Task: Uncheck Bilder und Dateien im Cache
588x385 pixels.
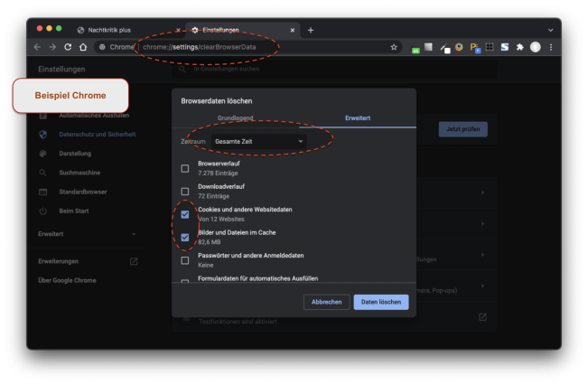Action: 185,238
